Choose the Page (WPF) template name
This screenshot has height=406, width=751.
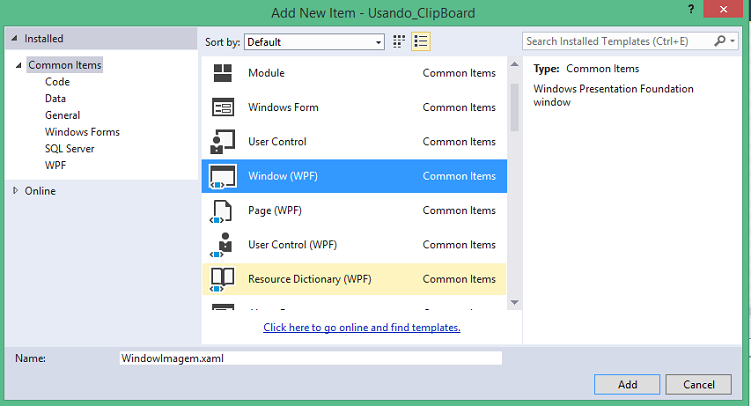(275, 211)
